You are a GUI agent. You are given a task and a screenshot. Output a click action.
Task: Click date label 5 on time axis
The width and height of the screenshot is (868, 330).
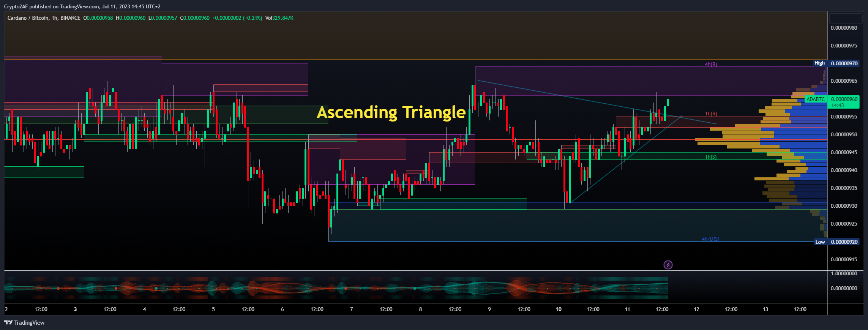pos(213,309)
